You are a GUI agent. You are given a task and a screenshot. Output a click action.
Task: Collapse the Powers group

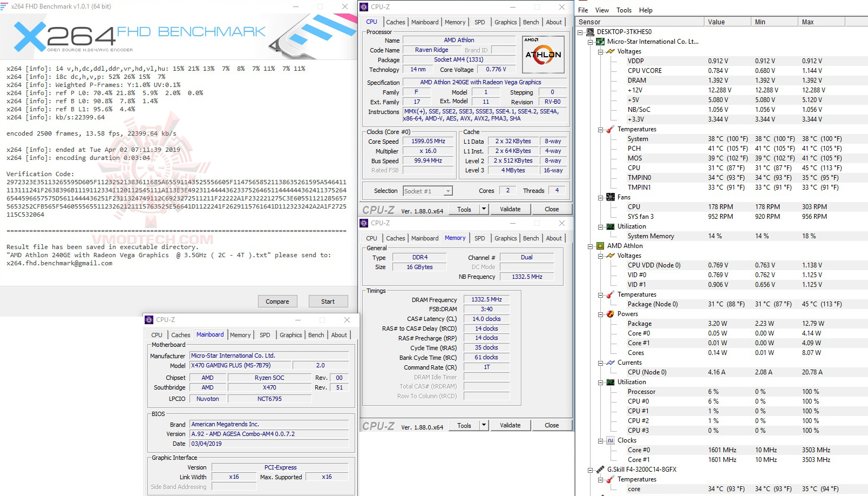(x=601, y=314)
